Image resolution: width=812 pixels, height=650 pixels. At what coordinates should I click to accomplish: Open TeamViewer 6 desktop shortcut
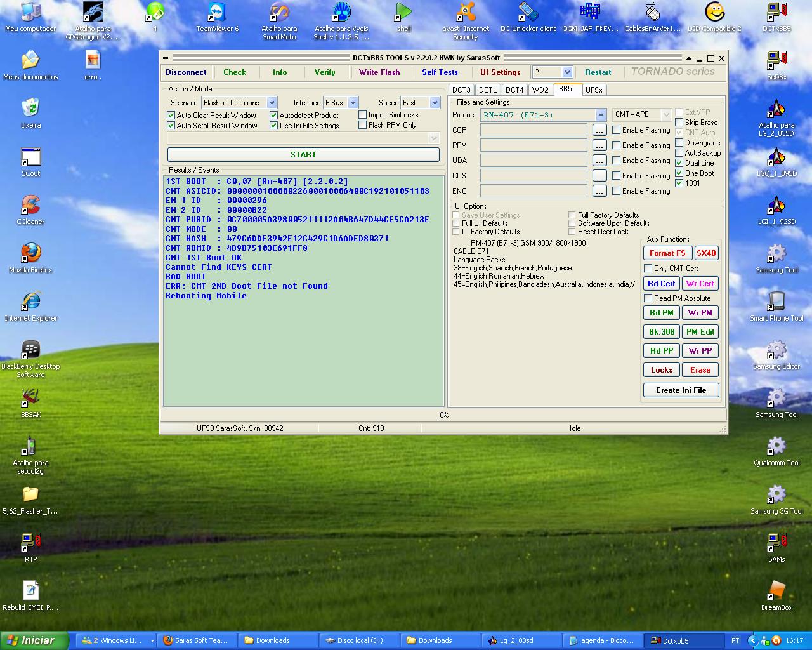point(218,17)
